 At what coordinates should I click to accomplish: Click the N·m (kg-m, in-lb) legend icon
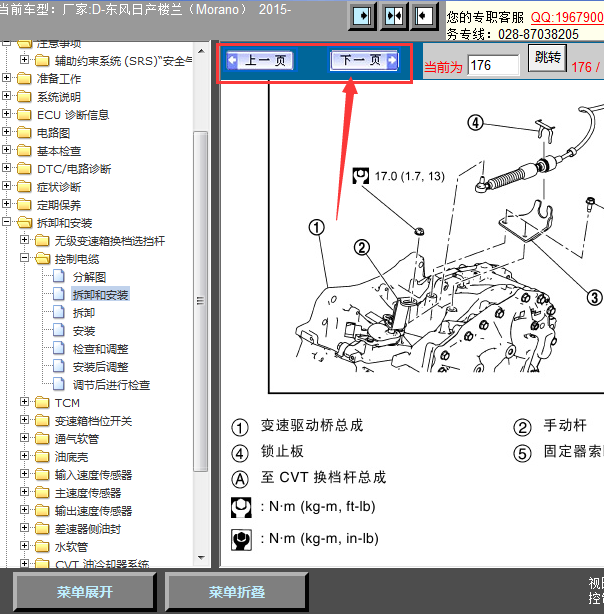point(241,540)
